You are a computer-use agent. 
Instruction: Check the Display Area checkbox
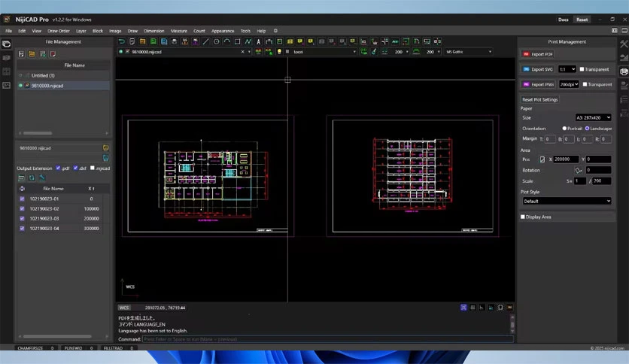tap(523, 217)
